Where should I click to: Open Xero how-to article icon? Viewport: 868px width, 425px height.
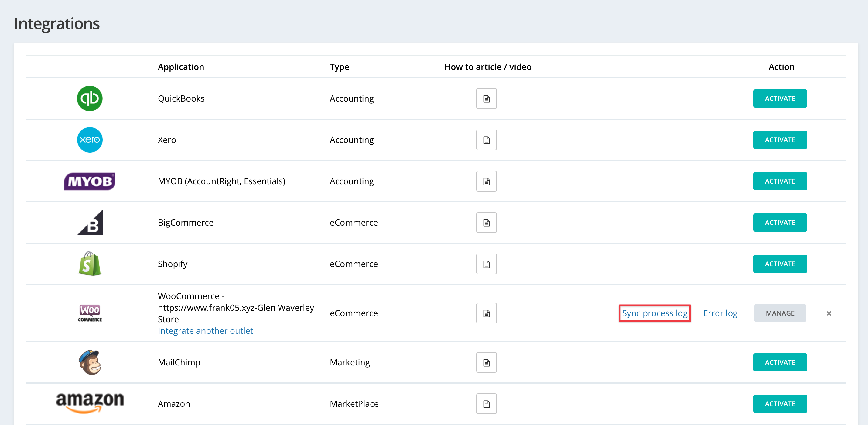(486, 140)
